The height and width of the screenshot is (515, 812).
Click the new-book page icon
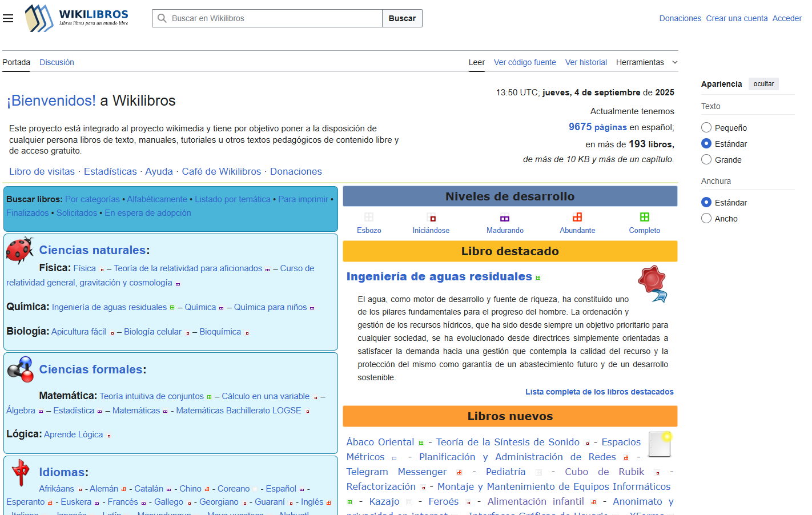point(660,444)
